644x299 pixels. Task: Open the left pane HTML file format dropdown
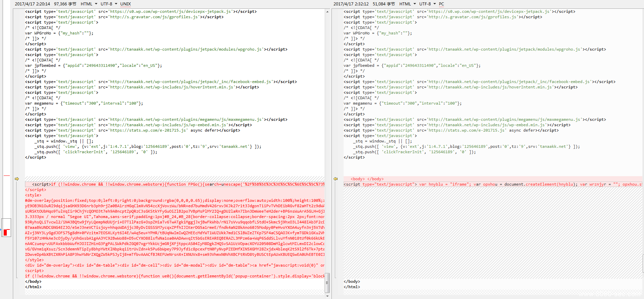(x=89, y=4)
